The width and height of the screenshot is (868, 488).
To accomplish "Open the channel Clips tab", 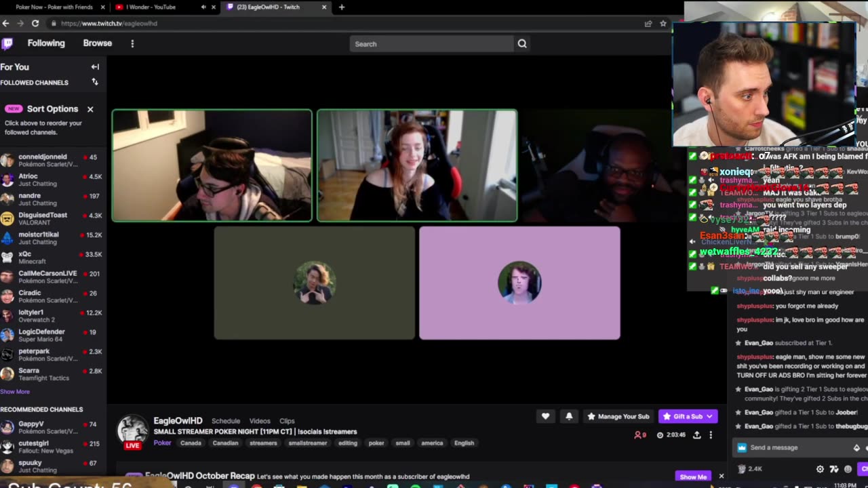I will click(x=287, y=421).
